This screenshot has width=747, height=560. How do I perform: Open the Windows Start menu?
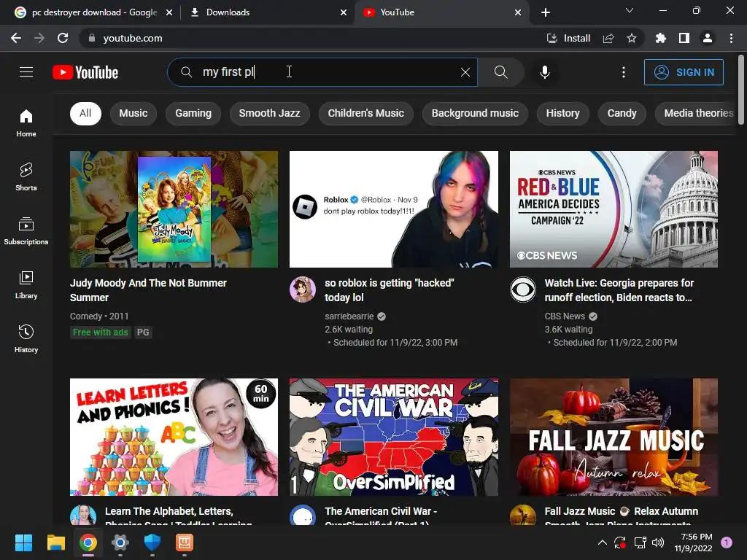coord(23,542)
